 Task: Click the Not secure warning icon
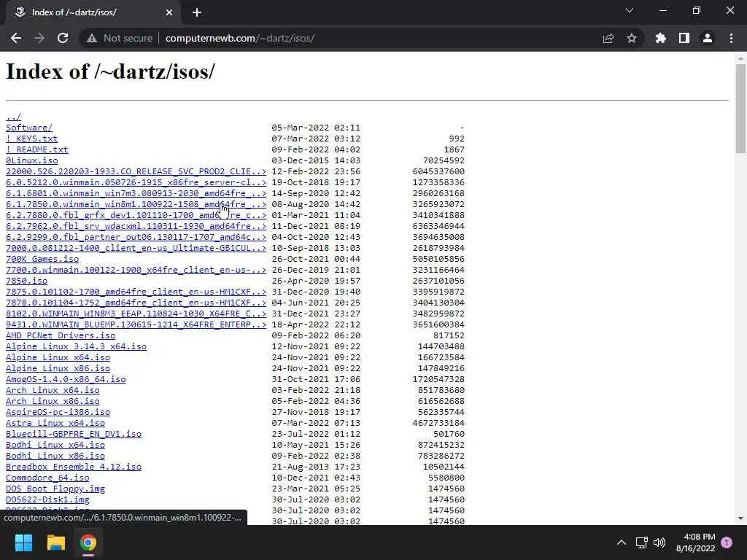(92, 38)
